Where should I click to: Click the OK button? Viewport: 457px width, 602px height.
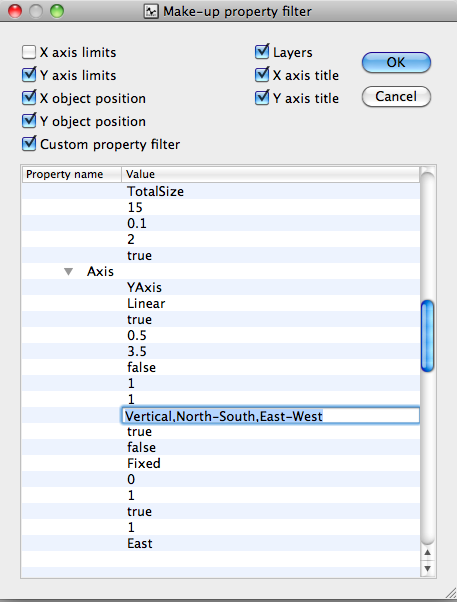tap(396, 62)
